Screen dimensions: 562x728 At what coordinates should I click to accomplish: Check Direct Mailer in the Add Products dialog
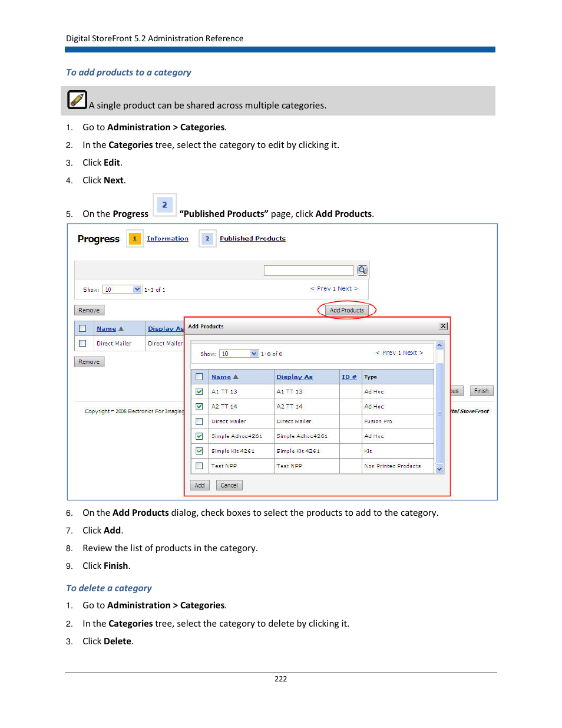tap(199, 421)
